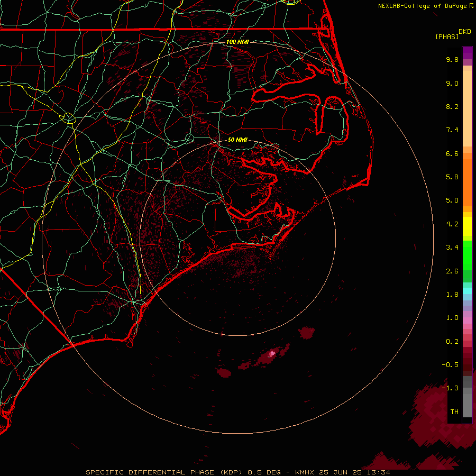
Task: Click the 50 NMI range ring label
Action: (237, 140)
